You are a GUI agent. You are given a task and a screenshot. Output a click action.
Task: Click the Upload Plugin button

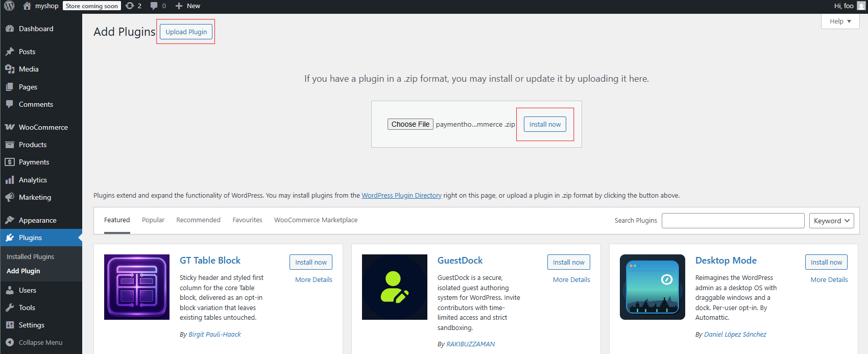click(186, 32)
